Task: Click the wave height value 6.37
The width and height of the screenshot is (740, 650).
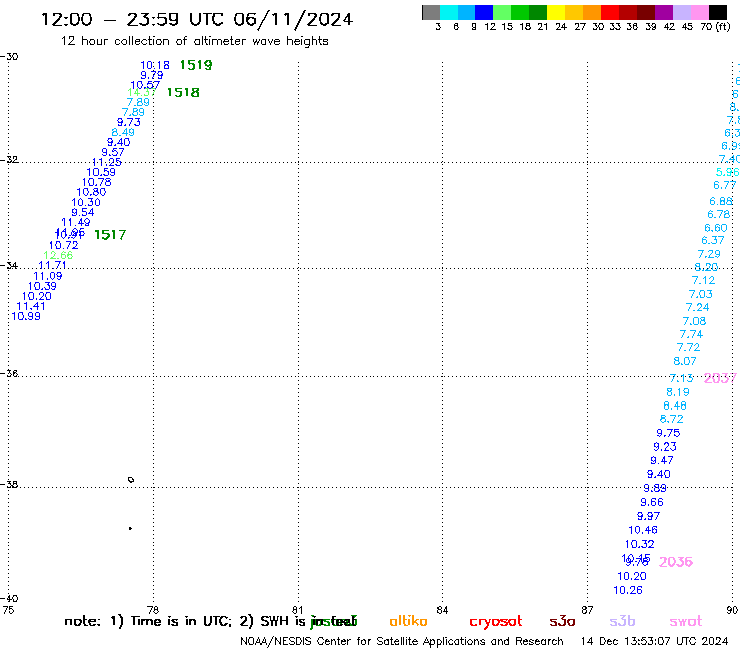Action: click(713, 240)
